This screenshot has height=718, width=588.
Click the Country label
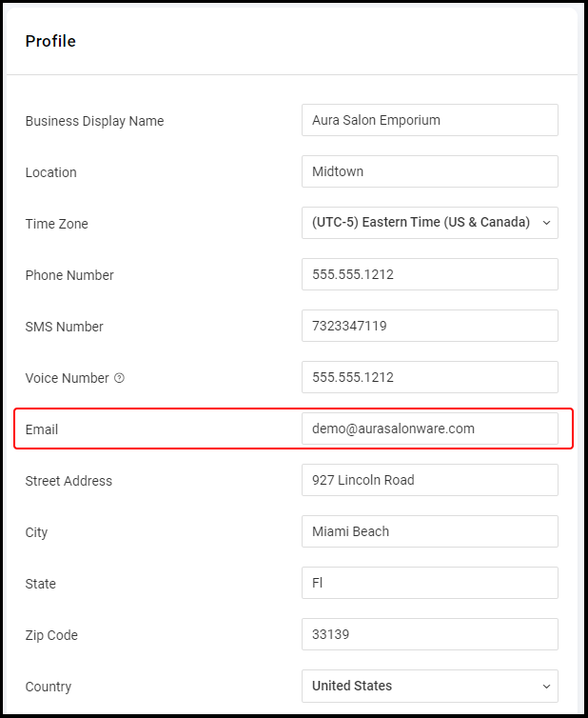coord(48,687)
